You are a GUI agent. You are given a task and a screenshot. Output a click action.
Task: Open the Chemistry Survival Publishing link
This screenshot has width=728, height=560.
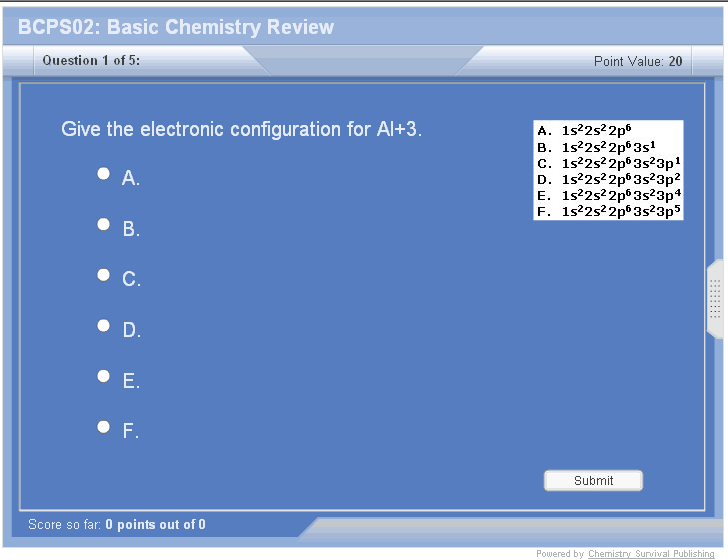(x=651, y=554)
